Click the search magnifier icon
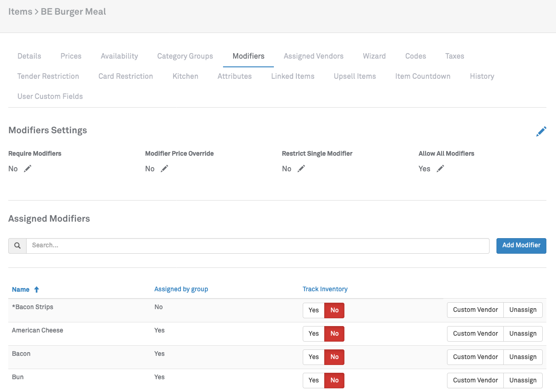 (17, 245)
